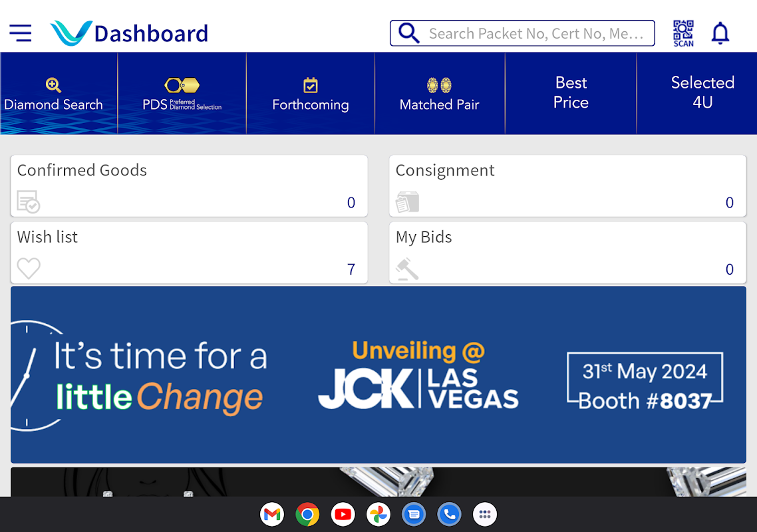Open the Selected 4U tab
Viewport: 757px width, 532px height.
tap(697, 94)
